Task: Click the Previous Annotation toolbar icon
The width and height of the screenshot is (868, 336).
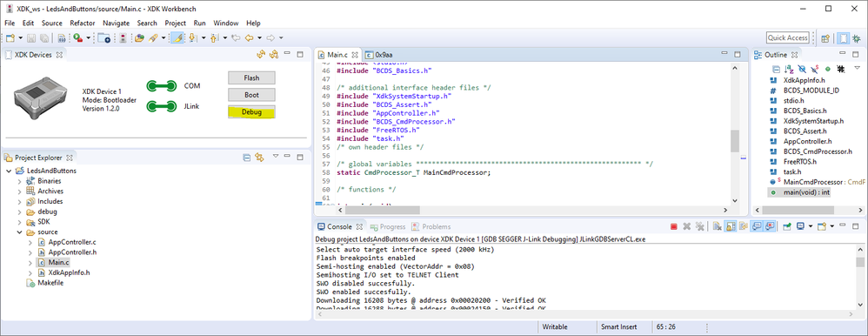Action: pos(214,37)
